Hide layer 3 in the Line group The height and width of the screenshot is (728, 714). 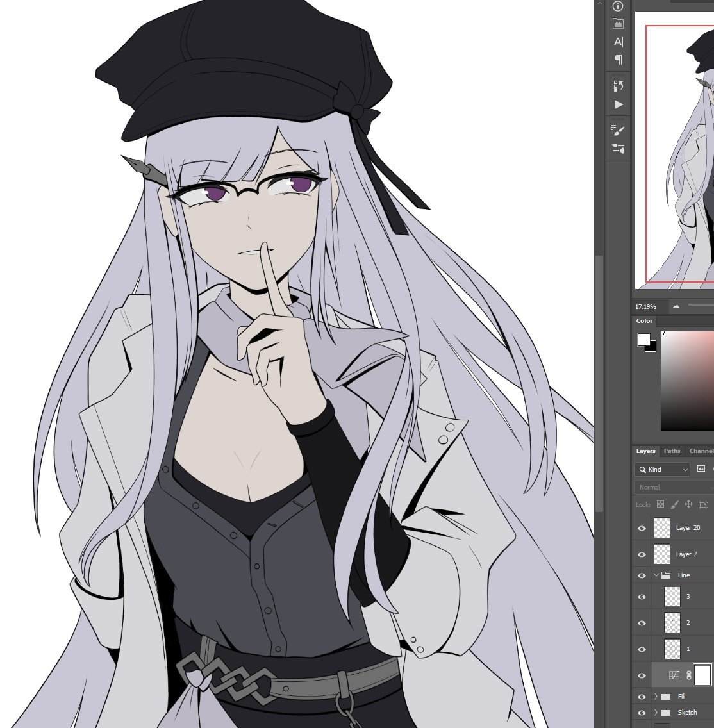(x=642, y=597)
